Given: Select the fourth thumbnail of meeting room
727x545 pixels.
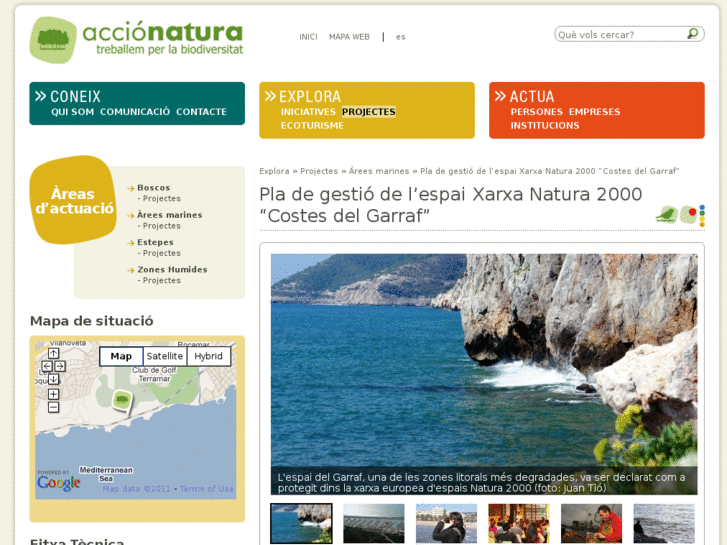Looking at the screenshot, I should point(519,523).
